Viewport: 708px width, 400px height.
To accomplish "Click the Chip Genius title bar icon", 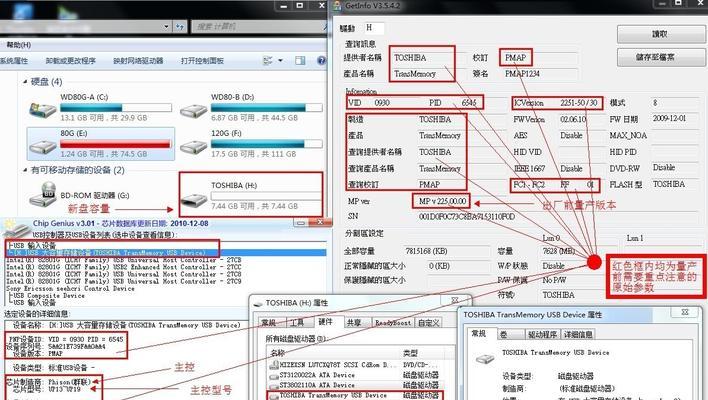I will (15, 228).
